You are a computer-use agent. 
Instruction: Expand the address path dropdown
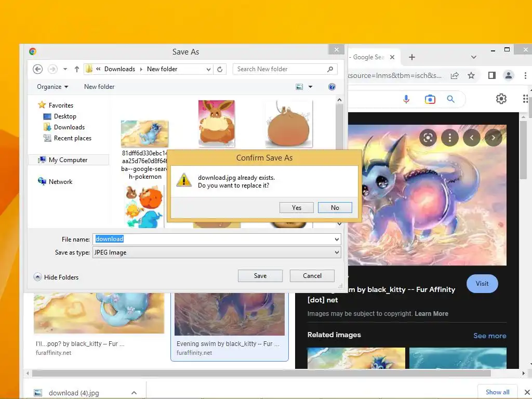tap(208, 69)
